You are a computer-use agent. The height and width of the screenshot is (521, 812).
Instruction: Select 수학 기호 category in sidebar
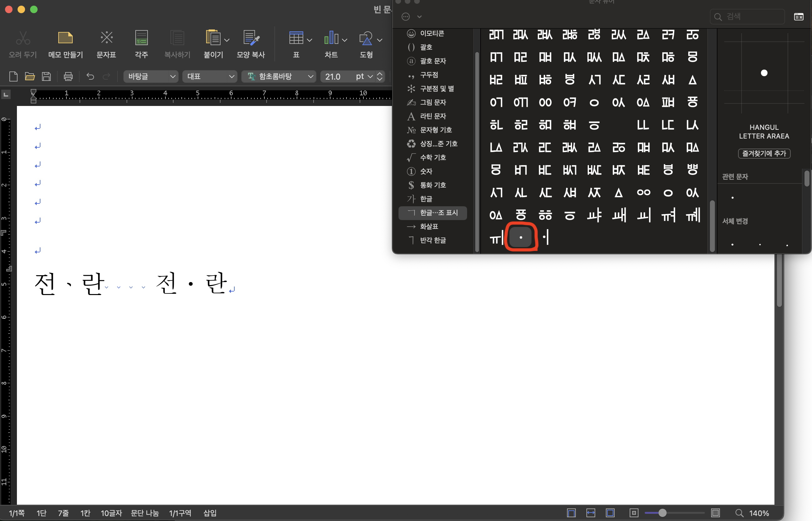[x=432, y=157]
